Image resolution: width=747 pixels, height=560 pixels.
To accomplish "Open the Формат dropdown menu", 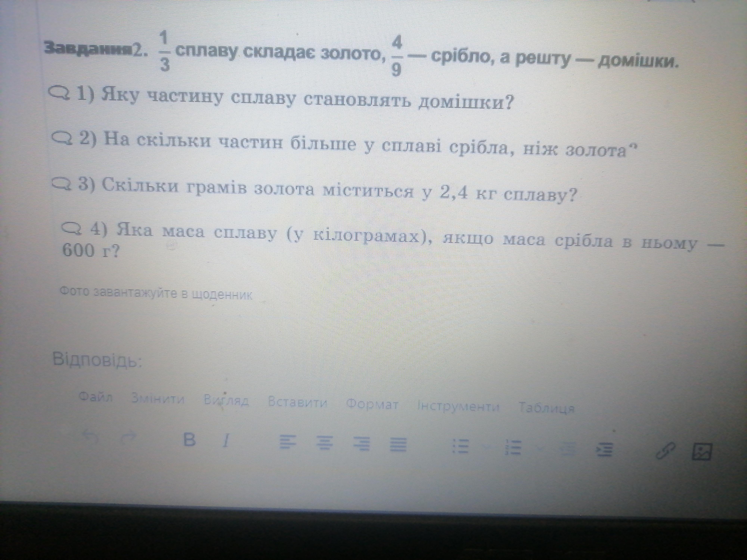I will 372,404.
